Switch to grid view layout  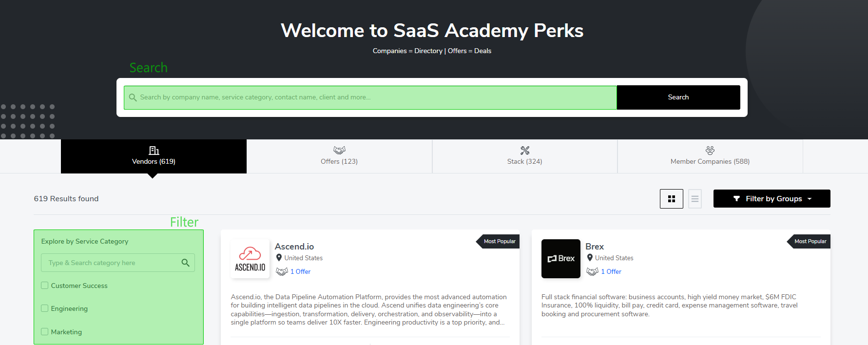tap(672, 199)
